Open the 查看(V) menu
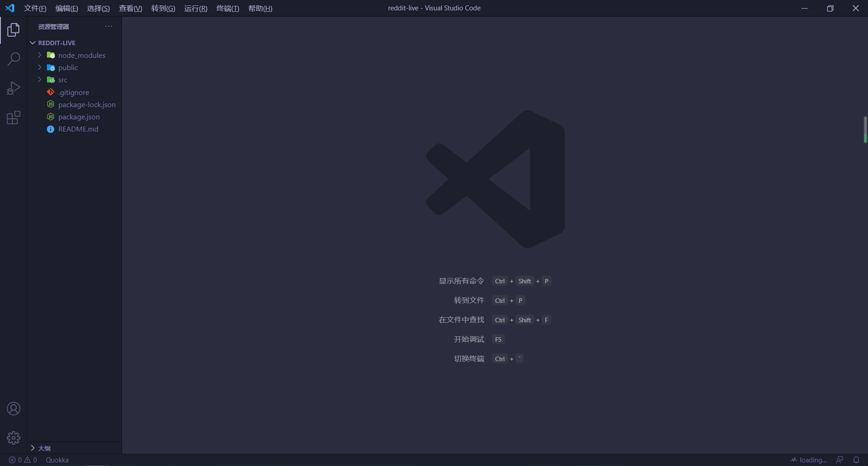The image size is (868, 466). 131,9
